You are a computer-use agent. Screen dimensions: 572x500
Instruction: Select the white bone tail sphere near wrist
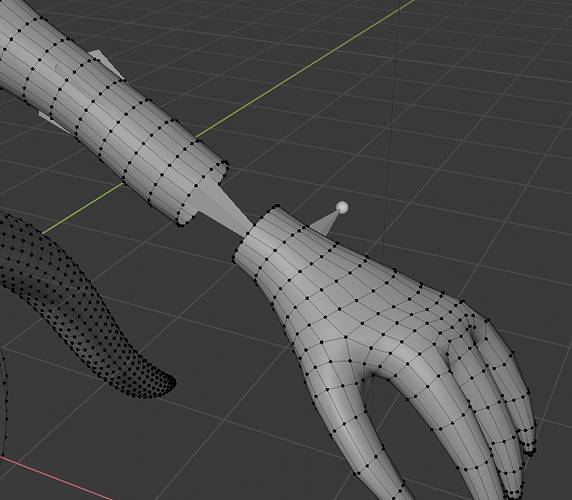pyautogui.click(x=342, y=208)
